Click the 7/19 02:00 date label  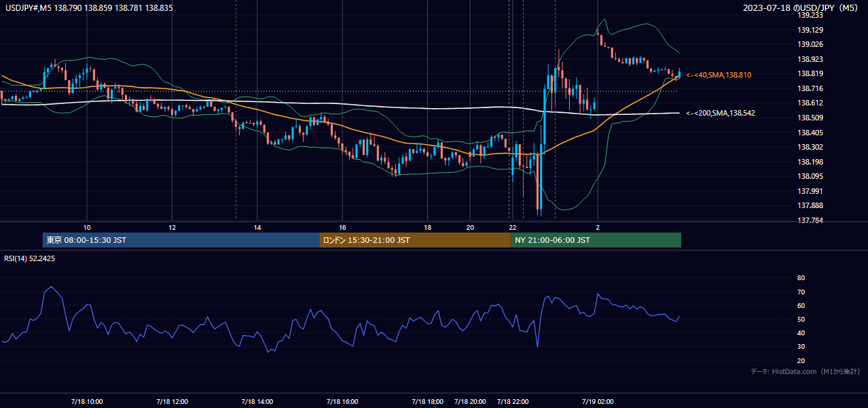598,402
